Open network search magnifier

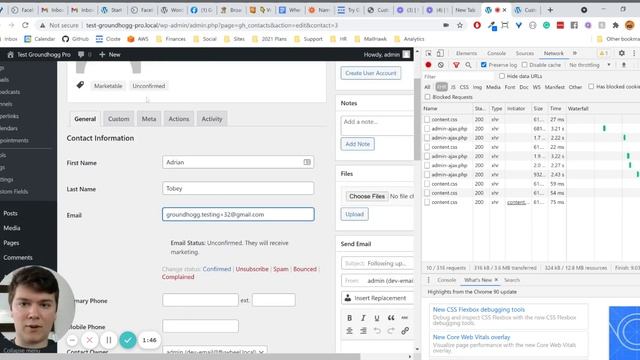468,65
